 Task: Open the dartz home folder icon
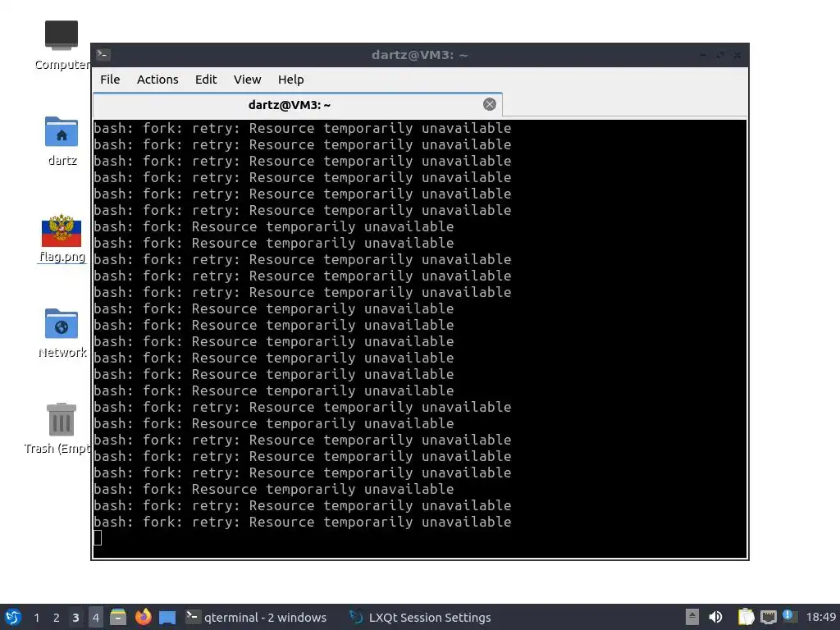[x=62, y=141]
